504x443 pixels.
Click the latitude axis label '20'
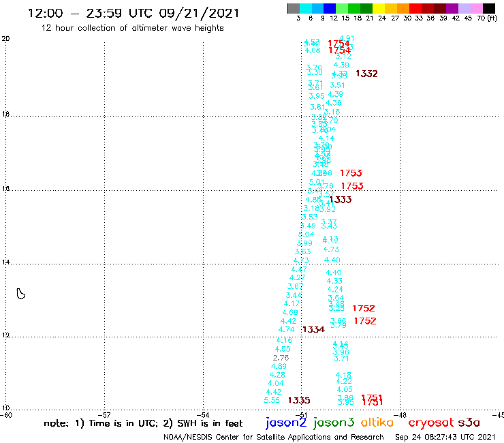tap(5, 39)
